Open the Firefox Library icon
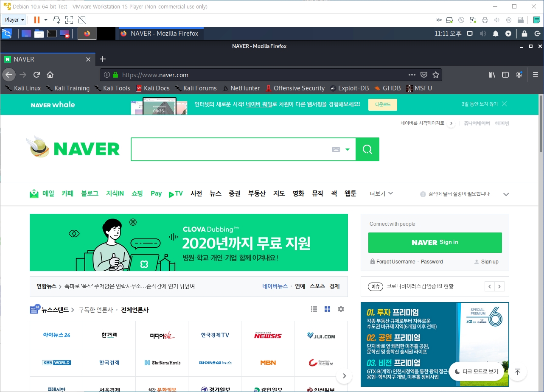This screenshot has height=392, width=544. coord(492,75)
